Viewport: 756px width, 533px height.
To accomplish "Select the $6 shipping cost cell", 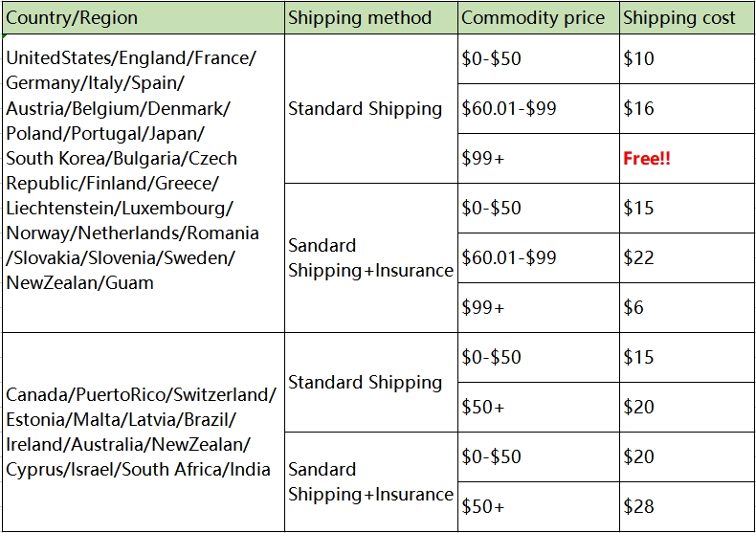I will pyautogui.click(x=634, y=307).
